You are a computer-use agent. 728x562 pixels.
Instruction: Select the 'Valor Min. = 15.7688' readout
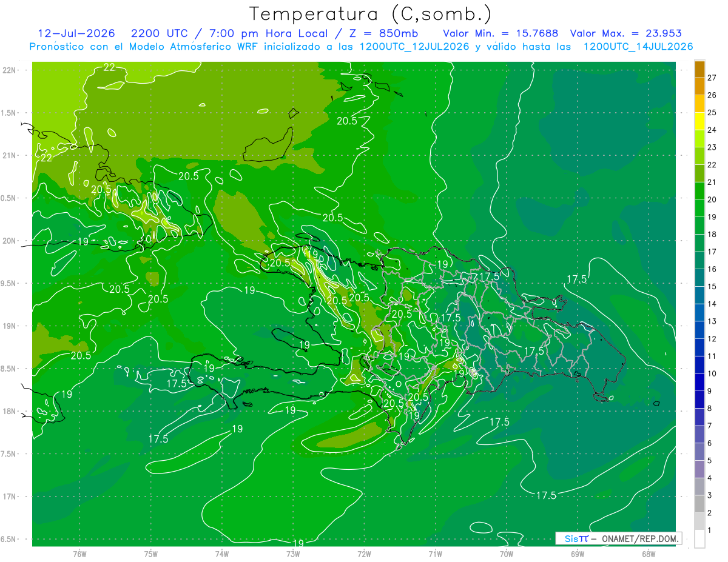500,33
